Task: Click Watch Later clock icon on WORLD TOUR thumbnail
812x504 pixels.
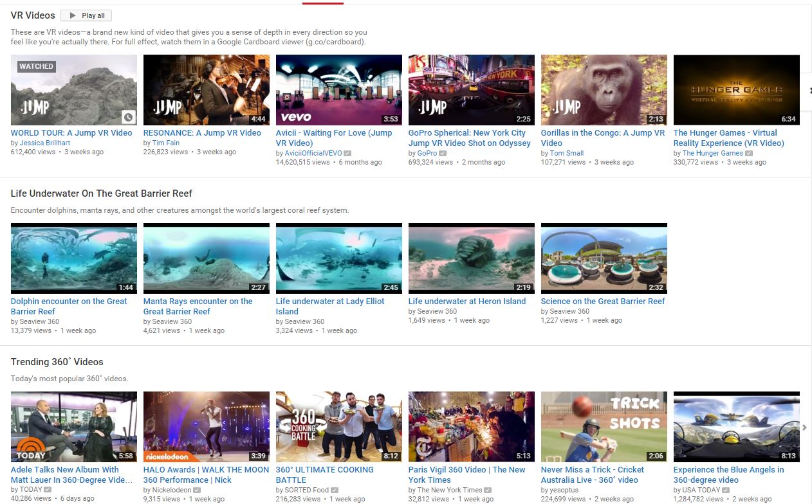Action: click(x=129, y=117)
